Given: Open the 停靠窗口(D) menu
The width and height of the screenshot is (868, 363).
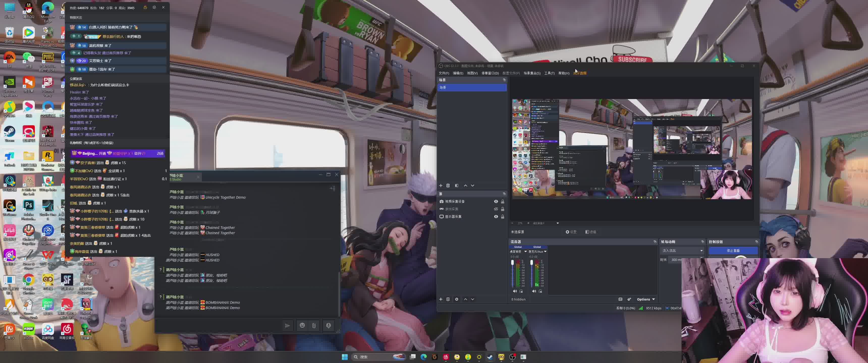Looking at the screenshot, I should [x=490, y=73].
